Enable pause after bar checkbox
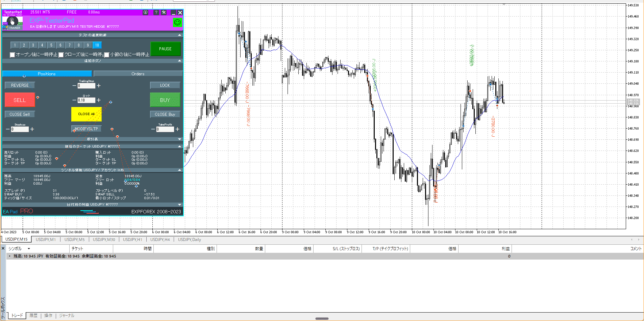Screen dimensions: 644x321 pos(107,55)
